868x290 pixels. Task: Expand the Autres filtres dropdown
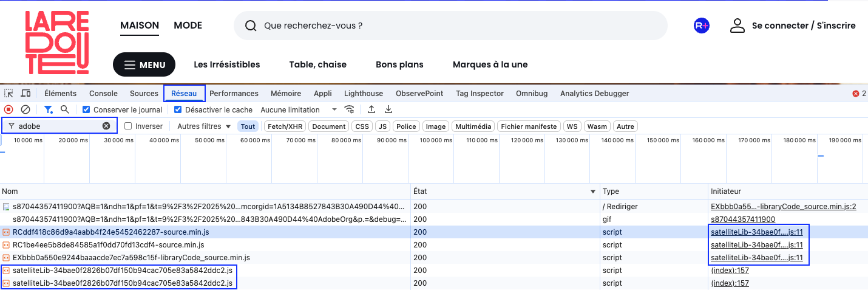(203, 126)
